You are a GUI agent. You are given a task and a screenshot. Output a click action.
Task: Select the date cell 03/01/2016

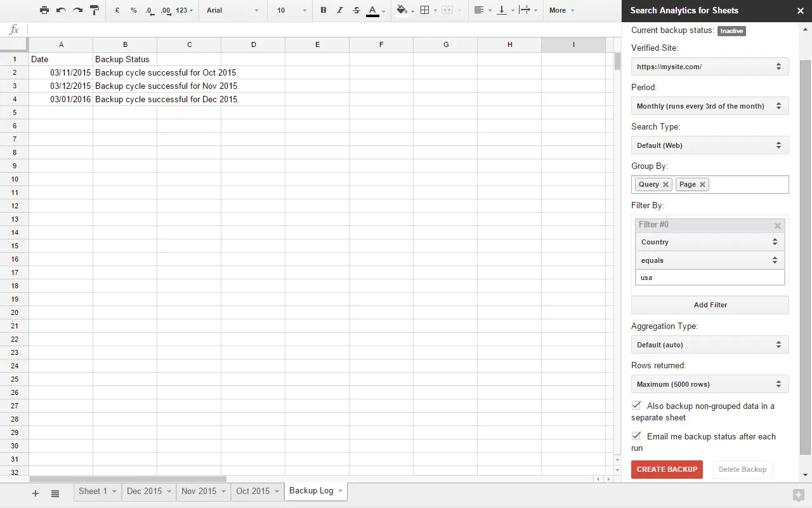click(x=61, y=99)
